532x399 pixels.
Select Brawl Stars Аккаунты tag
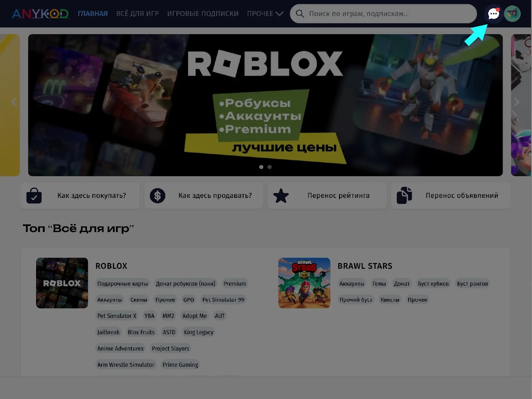coord(352,283)
